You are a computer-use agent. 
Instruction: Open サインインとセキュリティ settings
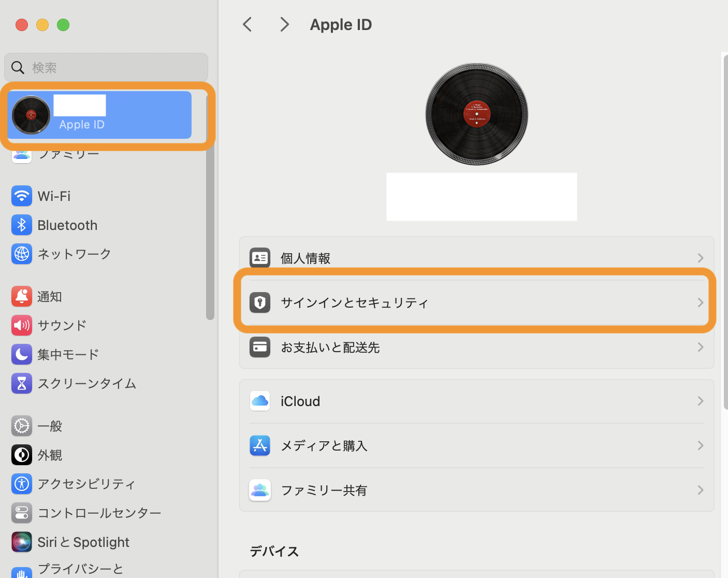pos(476,302)
